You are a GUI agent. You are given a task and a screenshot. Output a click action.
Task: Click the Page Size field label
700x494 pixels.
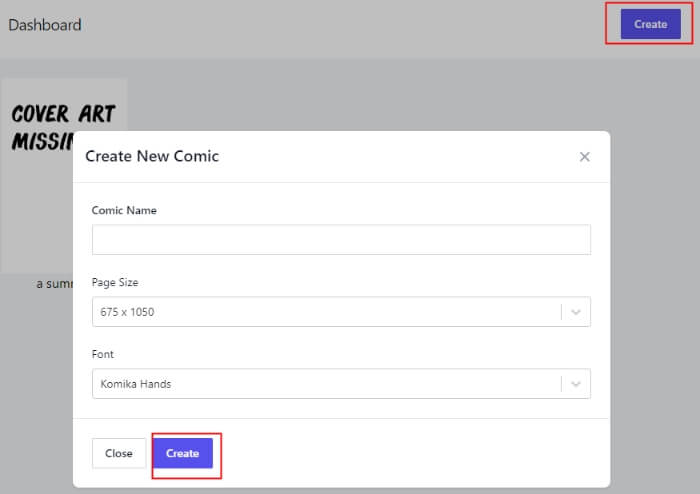tap(115, 282)
